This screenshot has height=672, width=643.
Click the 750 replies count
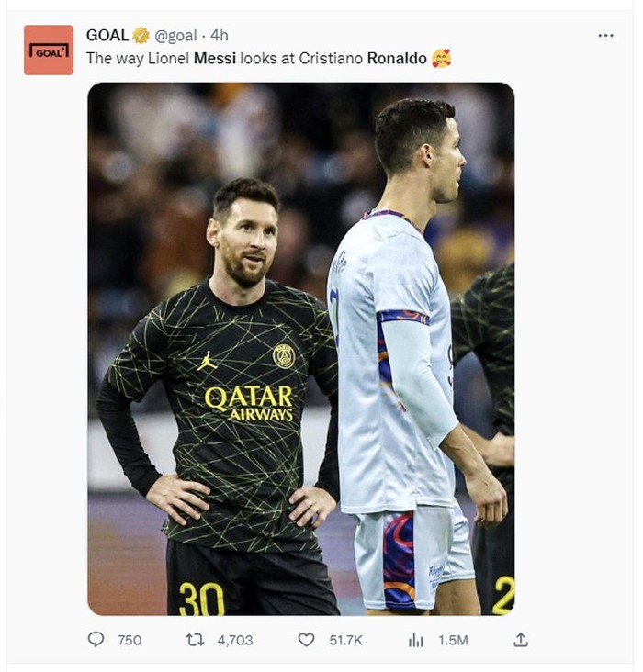pyautogui.click(x=130, y=640)
